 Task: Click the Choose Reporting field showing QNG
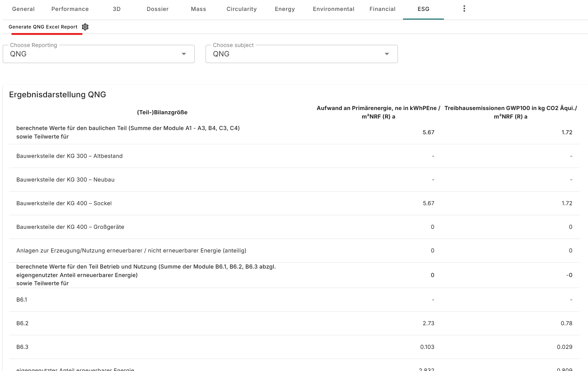coord(91,54)
